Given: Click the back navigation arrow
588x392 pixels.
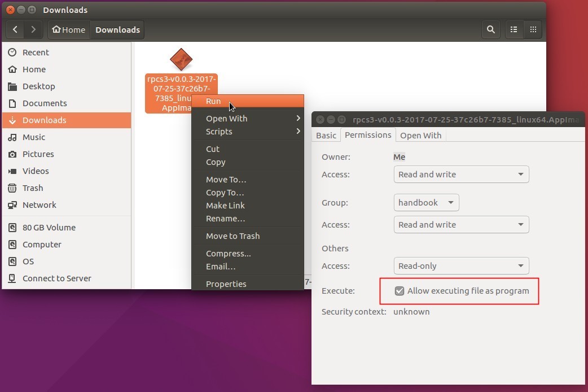Looking at the screenshot, I should [x=15, y=29].
